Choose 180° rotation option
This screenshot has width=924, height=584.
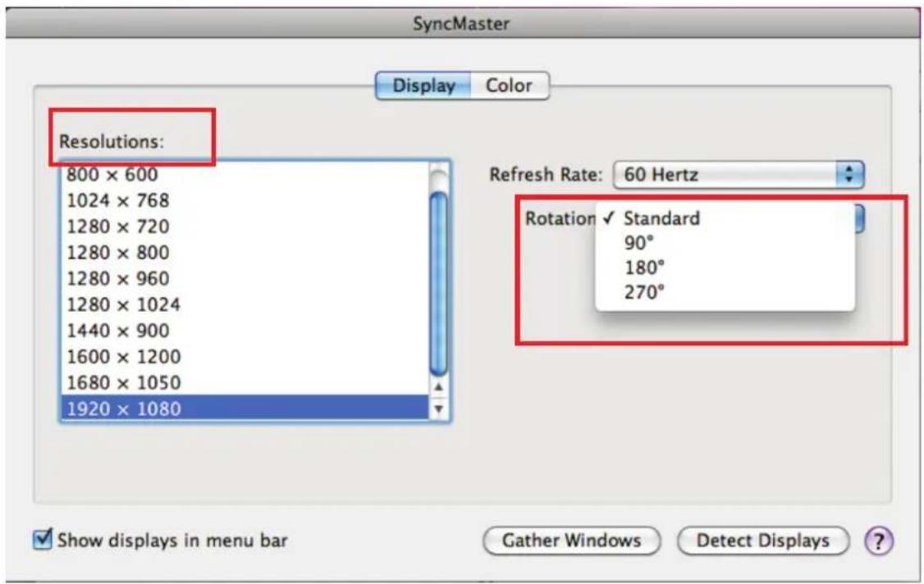tap(725, 267)
